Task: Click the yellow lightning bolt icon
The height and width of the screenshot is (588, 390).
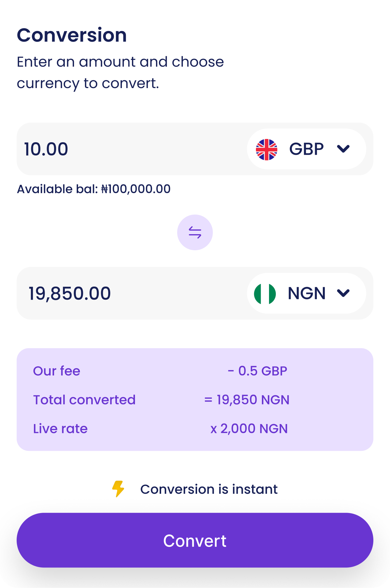Action: [118, 489]
